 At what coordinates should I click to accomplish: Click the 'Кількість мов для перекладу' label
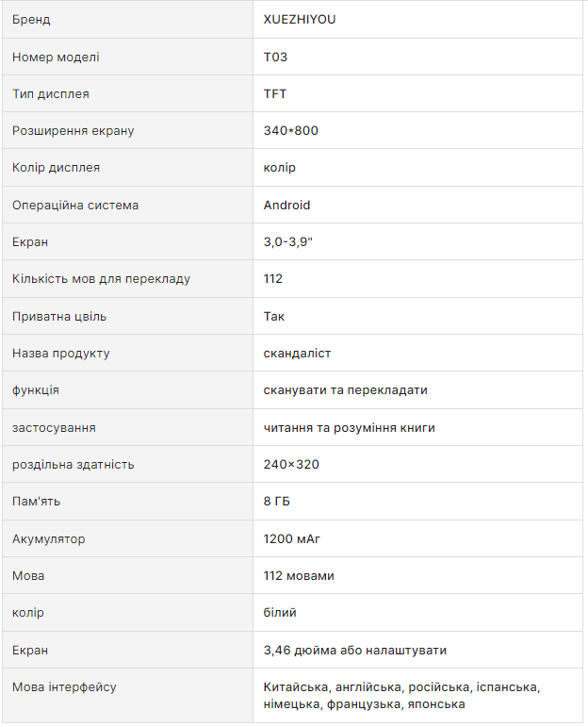101,279
